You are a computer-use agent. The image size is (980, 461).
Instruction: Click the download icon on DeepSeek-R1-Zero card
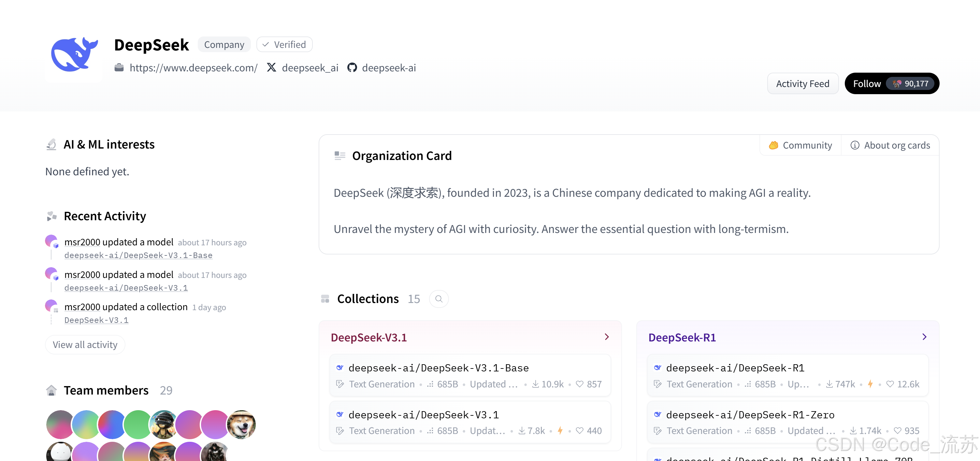coord(853,431)
